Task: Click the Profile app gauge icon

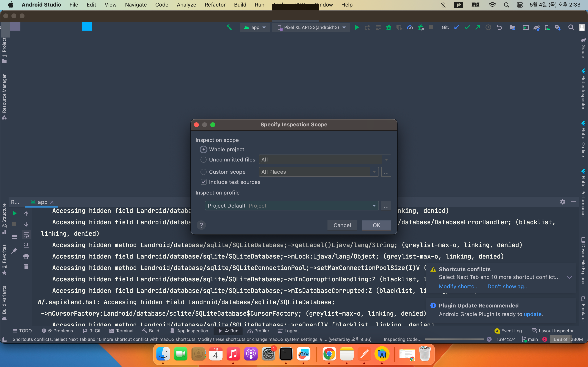Action: (x=410, y=28)
